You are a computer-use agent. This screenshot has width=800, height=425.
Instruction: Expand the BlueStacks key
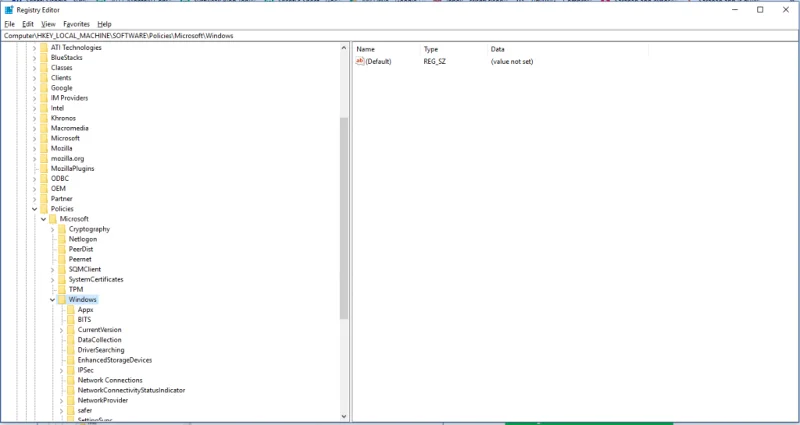[34, 58]
